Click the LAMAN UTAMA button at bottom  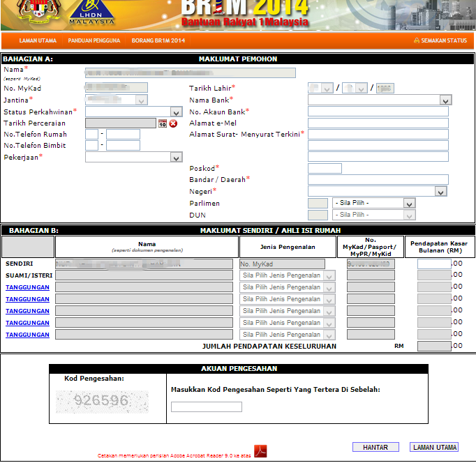(434, 447)
